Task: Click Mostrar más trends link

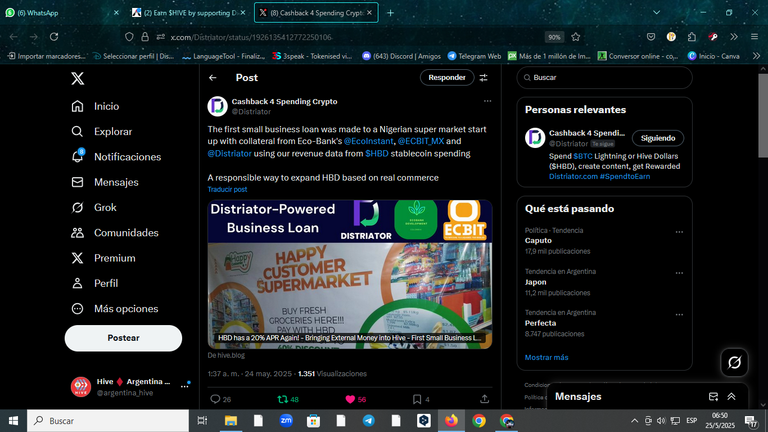Action: click(x=547, y=358)
